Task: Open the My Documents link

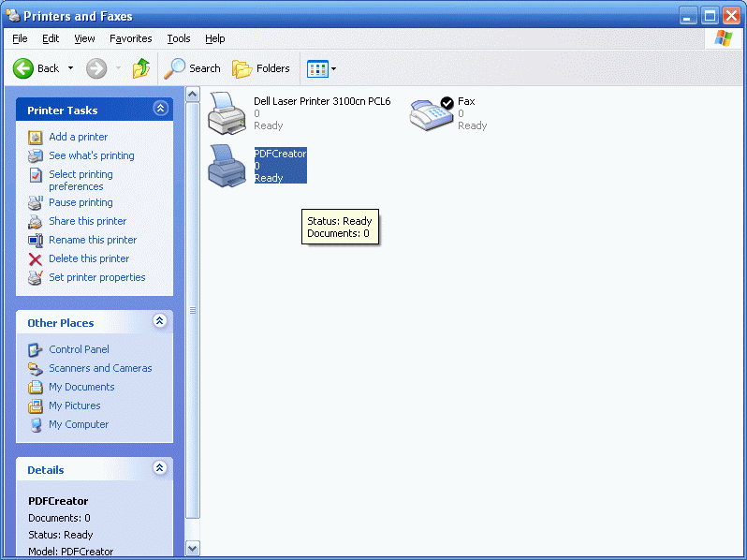Action: tap(81, 387)
